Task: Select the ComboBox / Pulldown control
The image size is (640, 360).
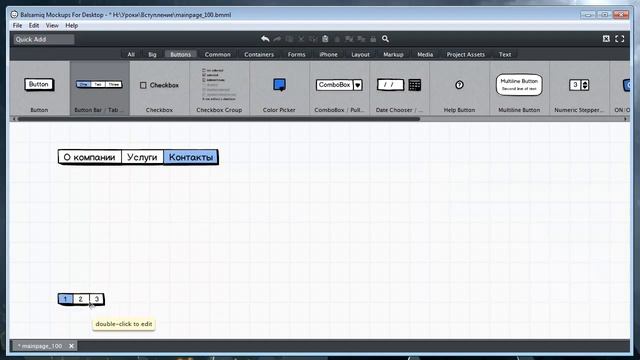Action: pyautogui.click(x=339, y=89)
